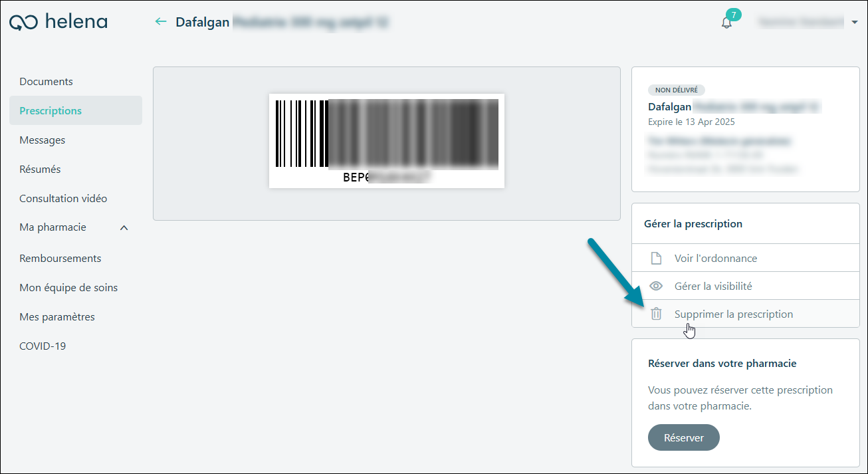The width and height of the screenshot is (868, 474).
Task: Click the helena logo icon
Action: pos(23,23)
